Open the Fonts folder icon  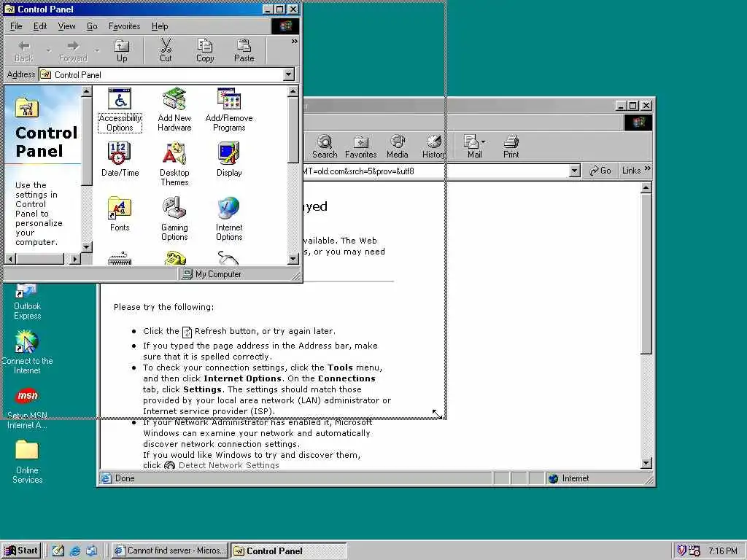tap(120, 214)
